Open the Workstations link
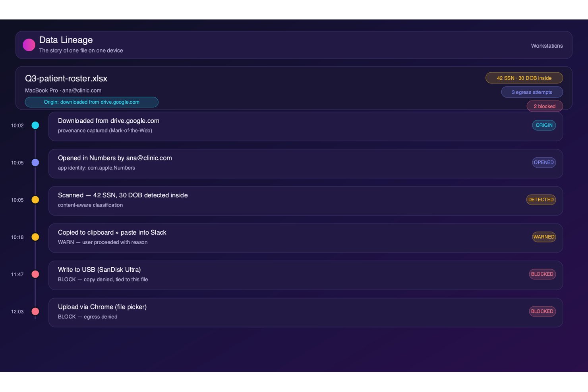588x392 pixels. click(x=547, y=46)
